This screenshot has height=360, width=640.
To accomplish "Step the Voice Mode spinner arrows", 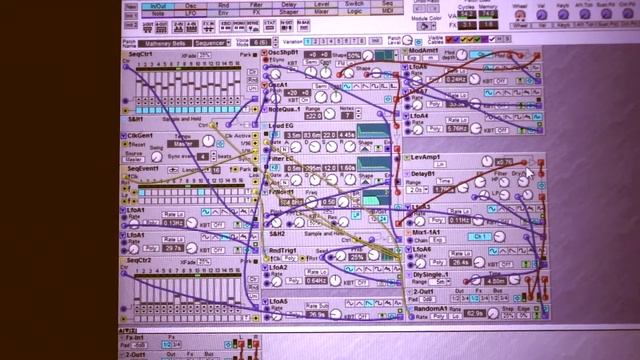I will tap(275, 42).
